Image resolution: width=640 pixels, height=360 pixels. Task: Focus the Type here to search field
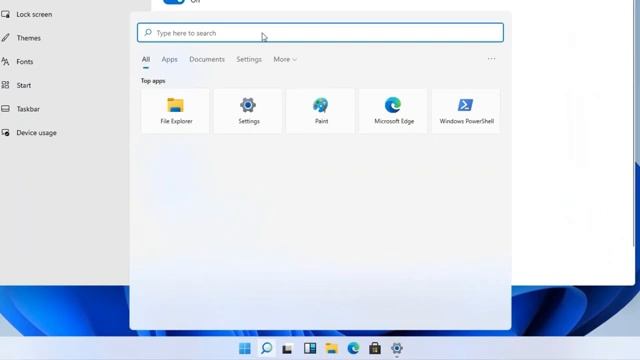320,33
